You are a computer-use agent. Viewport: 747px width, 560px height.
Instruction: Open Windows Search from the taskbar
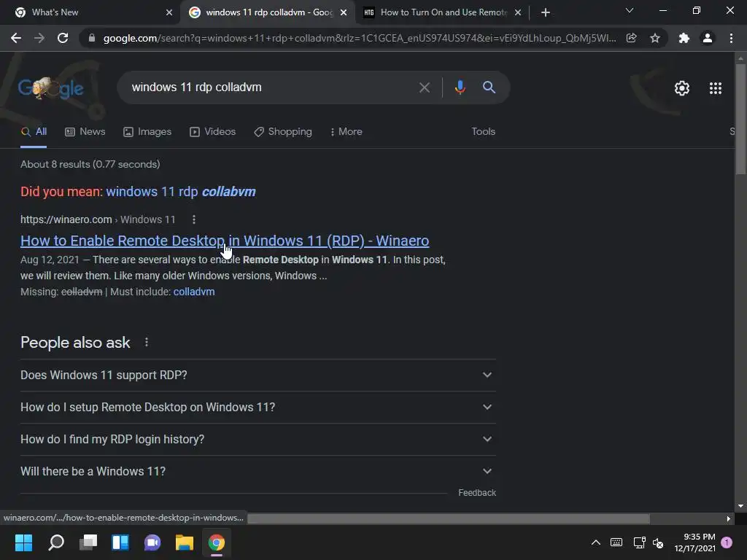[x=56, y=542]
